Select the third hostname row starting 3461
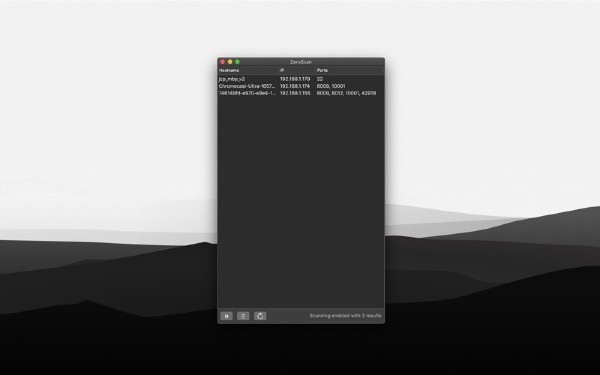This screenshot has width=600, height=375. (301, 93)
